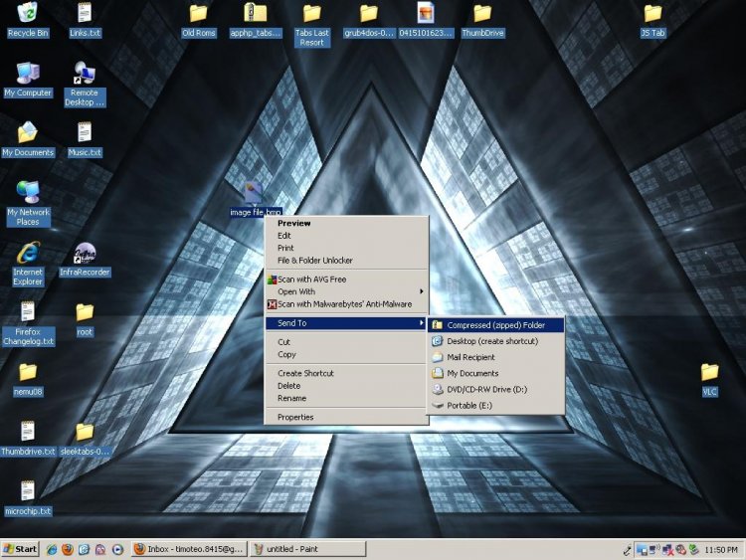
Task: Choose Scan with AVG Free
Action: pyautogui.click(x=346, y=280)
